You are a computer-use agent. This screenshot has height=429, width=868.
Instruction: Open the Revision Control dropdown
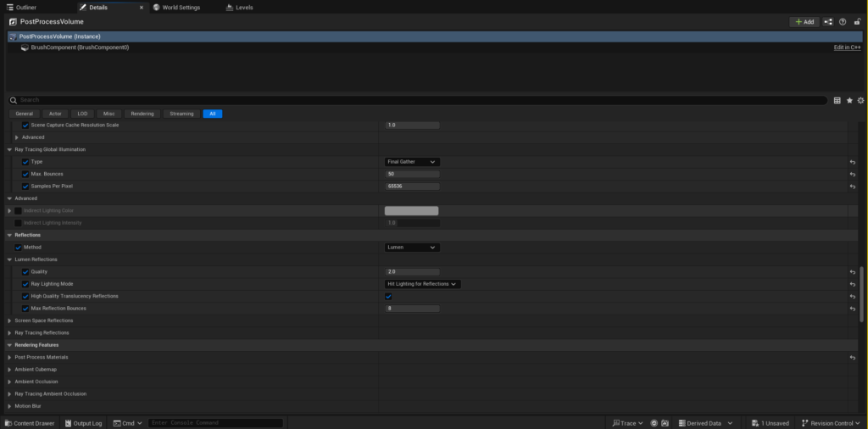(x=831, y=423)
